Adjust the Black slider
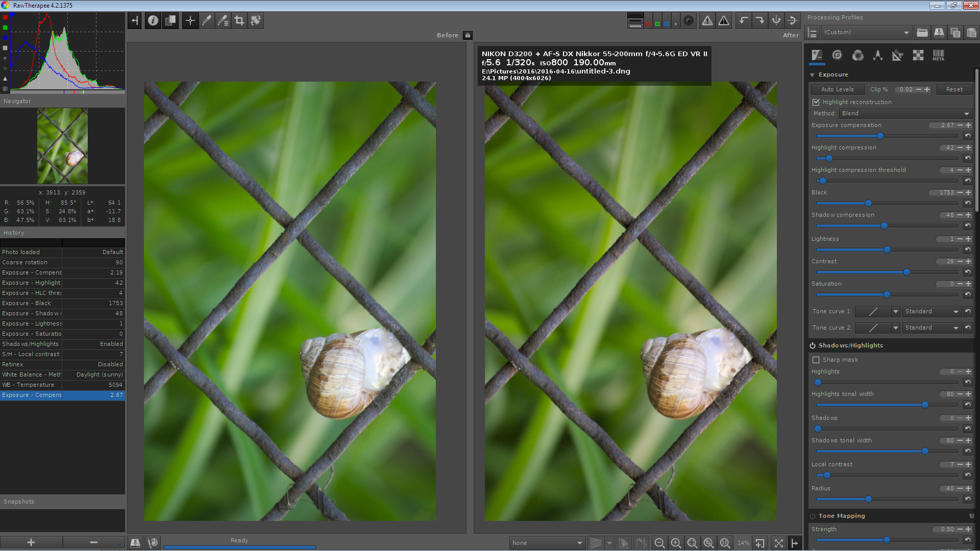The width and height of the screenshot is (980, 551). pos(887,204)
